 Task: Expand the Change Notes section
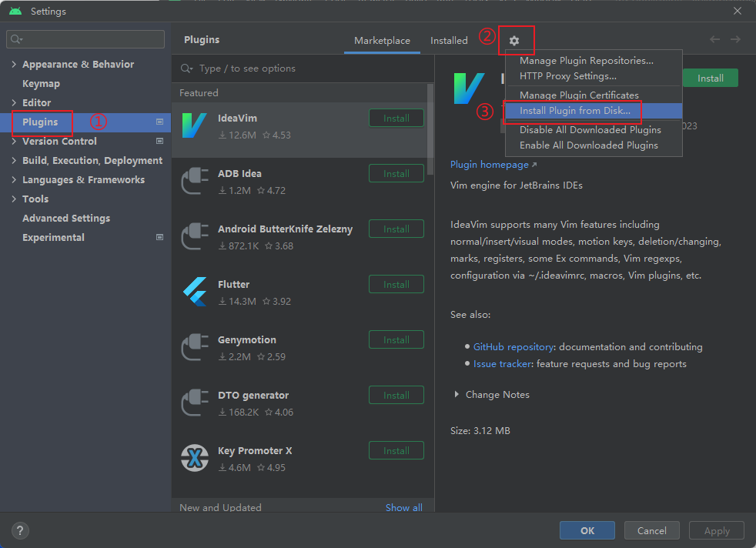[456, 394]
